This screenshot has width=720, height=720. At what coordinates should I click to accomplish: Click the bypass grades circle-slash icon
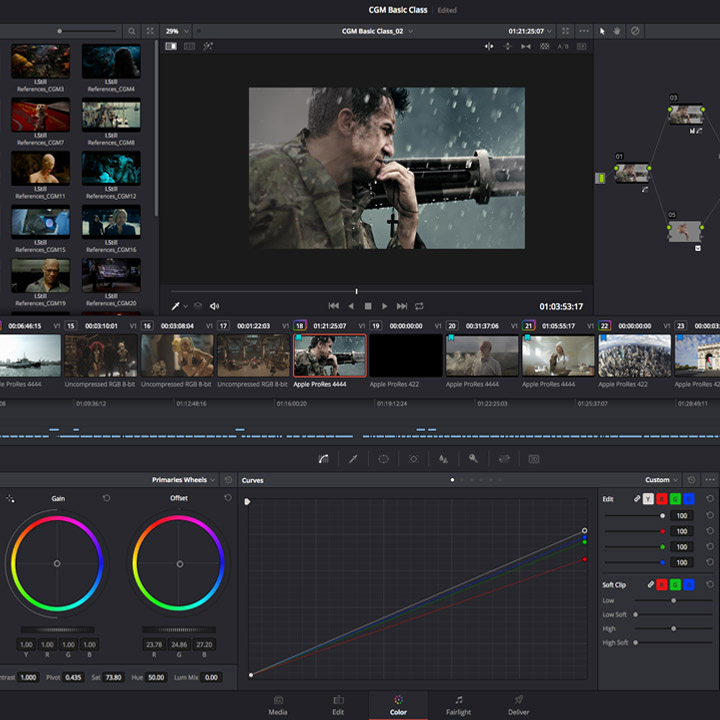pyautogui.click(x=635, y=31)
